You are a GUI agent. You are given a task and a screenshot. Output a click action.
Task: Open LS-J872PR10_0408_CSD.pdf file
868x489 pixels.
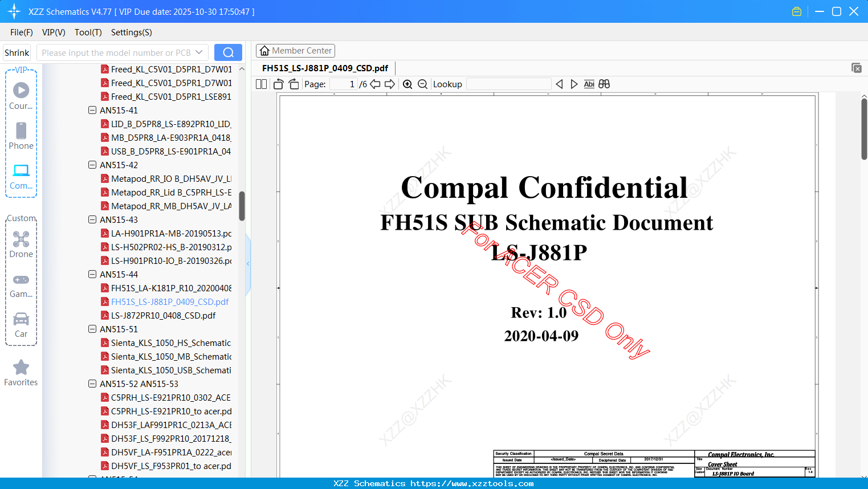(158, 315)
